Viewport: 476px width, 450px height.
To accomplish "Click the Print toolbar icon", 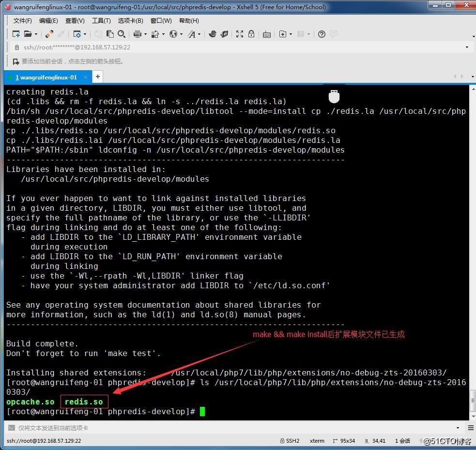I will [x=137, y=34].
